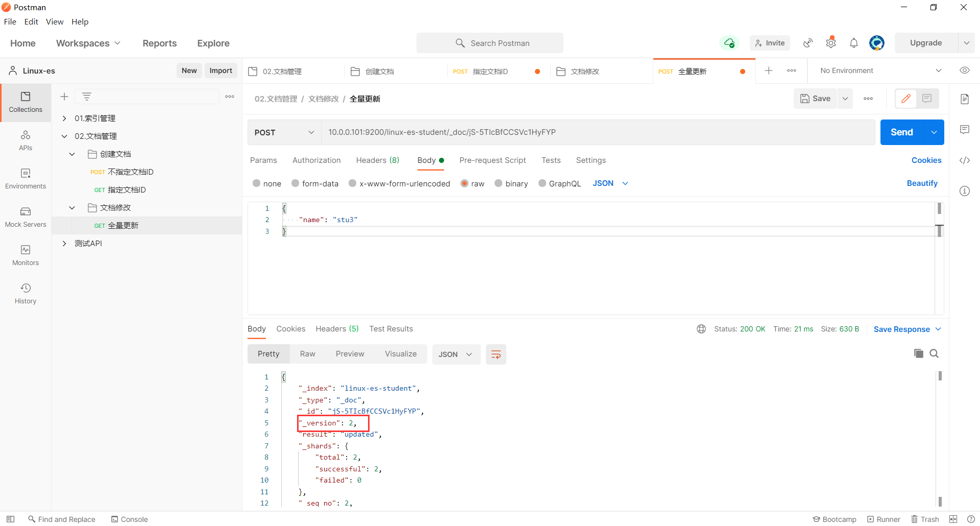The width and height of the screenshot is (980, 526).
Task: Open the Environments sidebar panel
Action: coord(26,179)
